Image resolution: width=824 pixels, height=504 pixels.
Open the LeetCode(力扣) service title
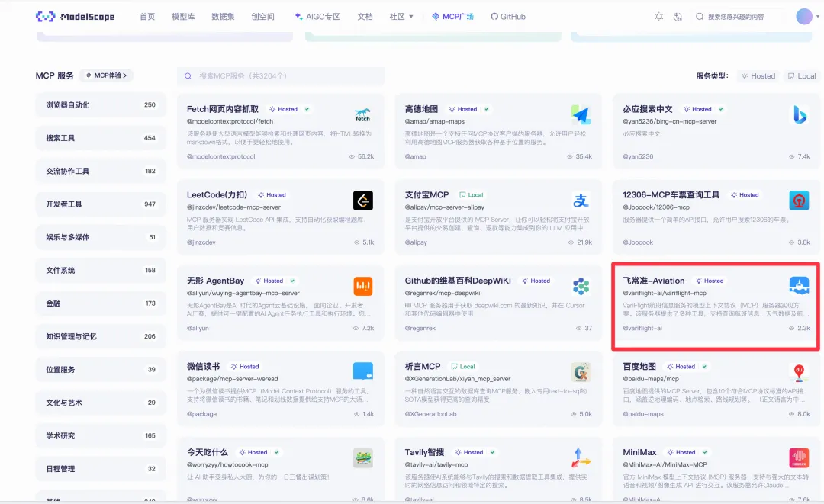[217, 194]
